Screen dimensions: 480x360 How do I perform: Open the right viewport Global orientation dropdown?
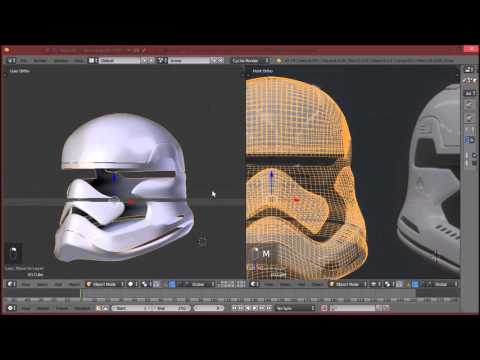click(445, 284)
